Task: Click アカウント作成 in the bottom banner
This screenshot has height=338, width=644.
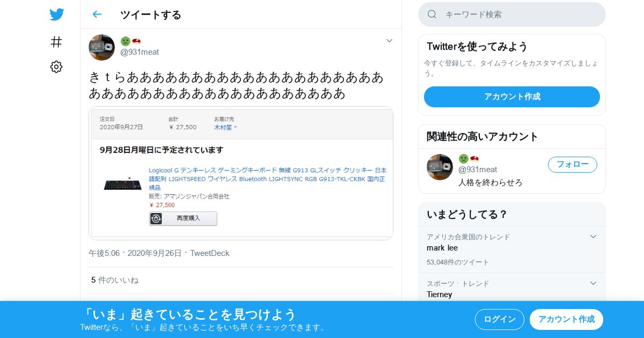Action: (x=566, y=319)
